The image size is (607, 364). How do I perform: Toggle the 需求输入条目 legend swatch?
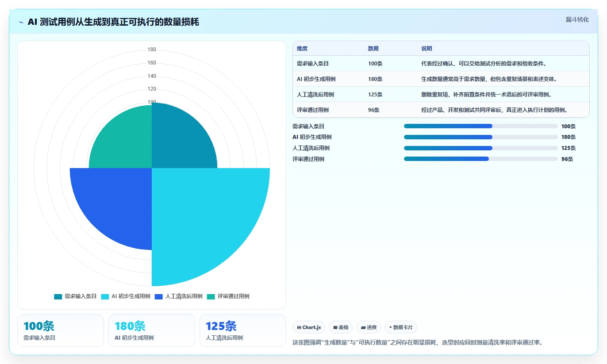(x=58, y=297)
